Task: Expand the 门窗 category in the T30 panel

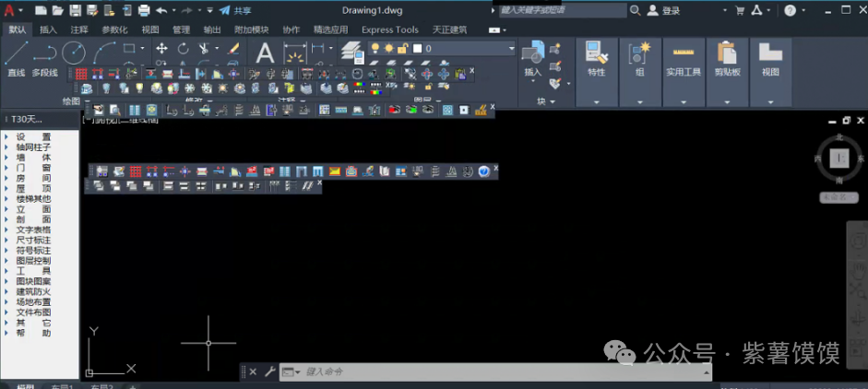Action: 32,167
